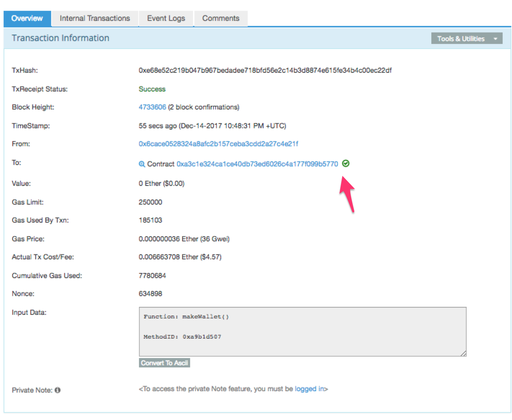
Task: Click the Convert To Ascii button
Action: click(x=165, y=363)
